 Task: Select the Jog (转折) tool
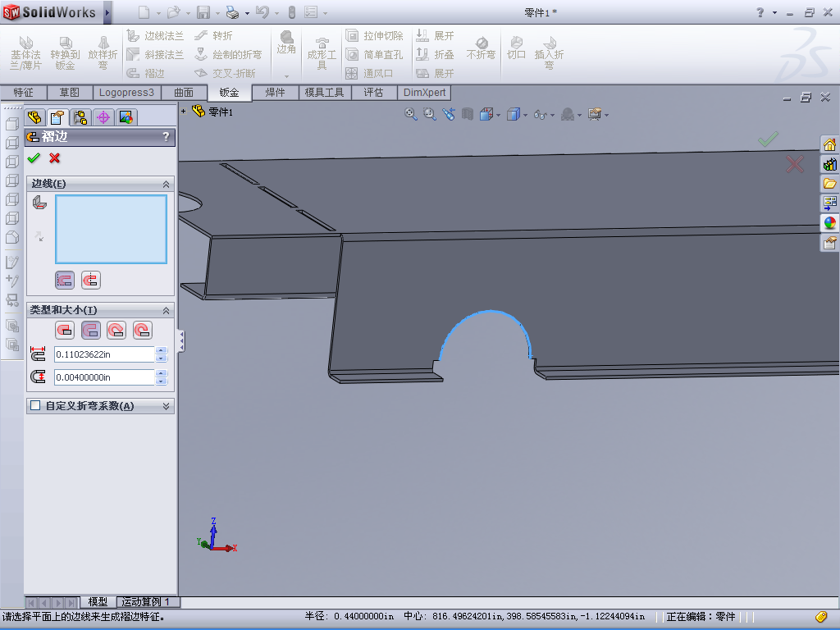coord(213,36)
